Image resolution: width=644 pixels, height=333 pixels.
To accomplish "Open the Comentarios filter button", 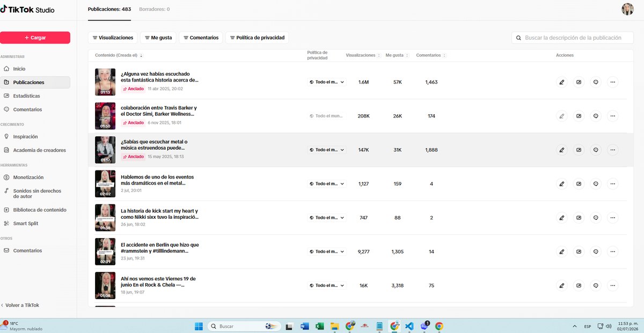I will (201, 38).
